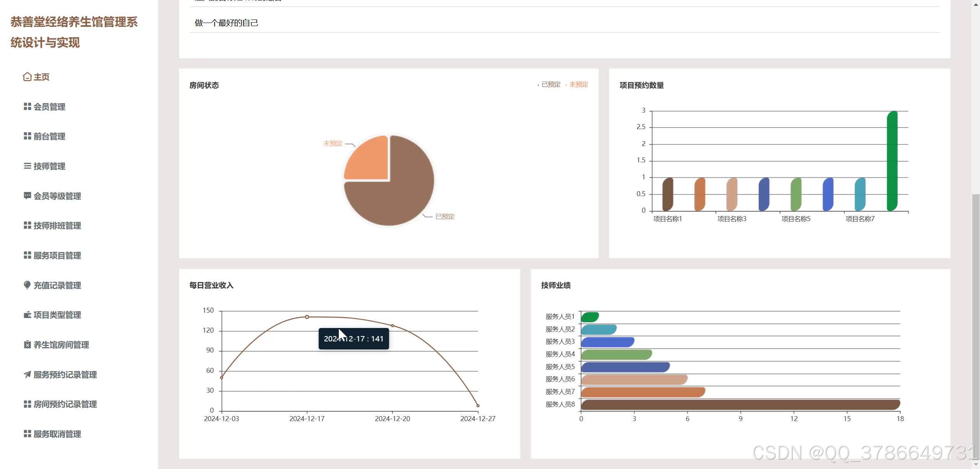980x469 pixels.
Task: Open 房间预约记录管理 in the sidebar
Action: coord(65,404)
